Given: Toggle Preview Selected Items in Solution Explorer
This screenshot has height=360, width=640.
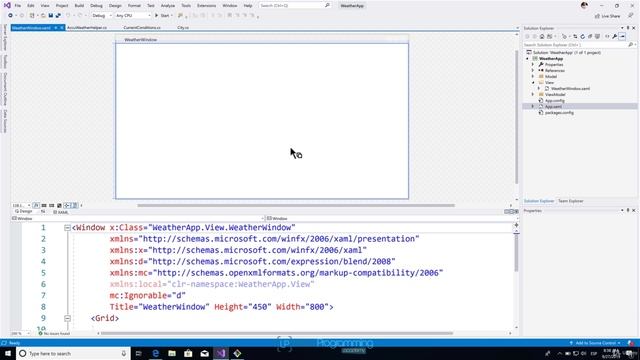Looking at the screenshot, I should pos(622,36).
